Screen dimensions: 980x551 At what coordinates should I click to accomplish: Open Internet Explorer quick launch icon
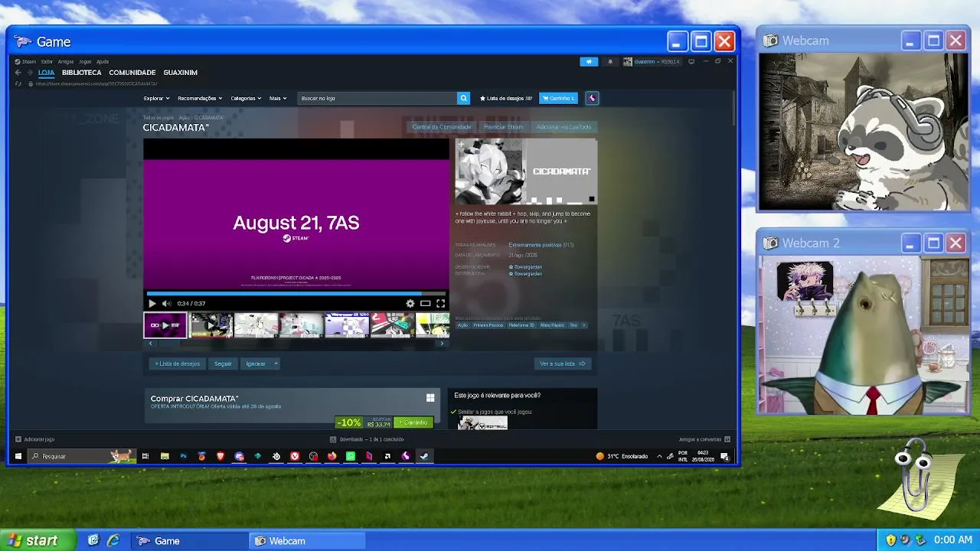pos(113,540)
